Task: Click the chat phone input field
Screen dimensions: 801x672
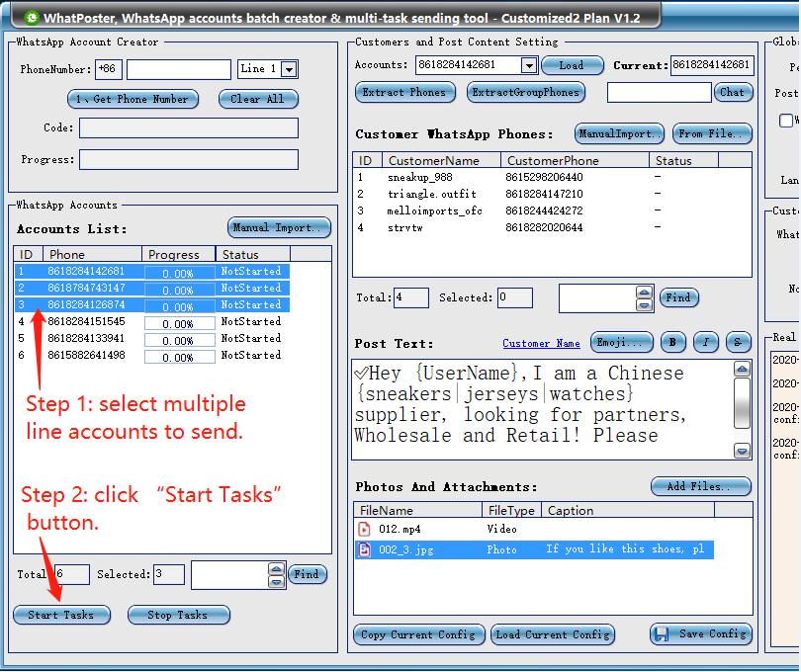Action: (659, 93)
